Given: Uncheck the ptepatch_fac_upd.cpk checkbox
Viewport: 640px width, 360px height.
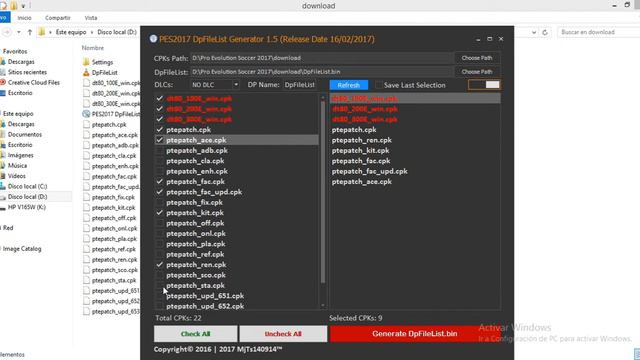Looking at the screenshot, I should [x=160, y=192].
